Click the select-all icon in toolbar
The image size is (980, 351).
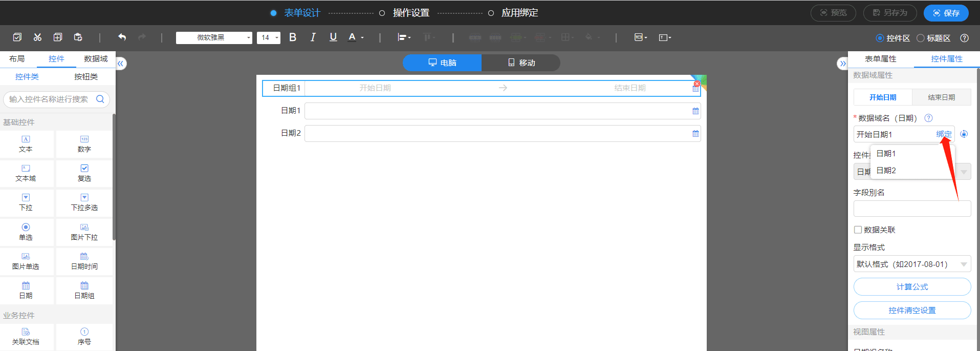point(17,37)
